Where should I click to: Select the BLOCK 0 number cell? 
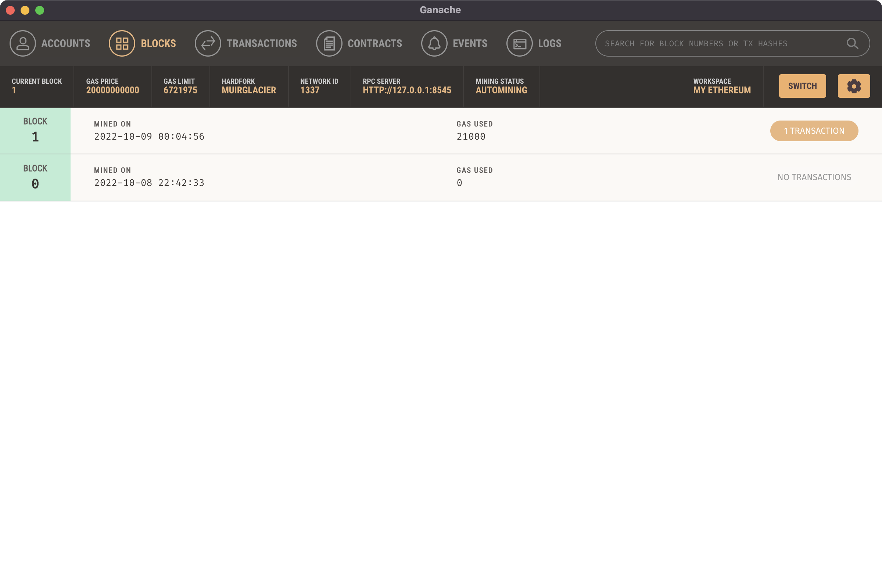click(35, 178)
